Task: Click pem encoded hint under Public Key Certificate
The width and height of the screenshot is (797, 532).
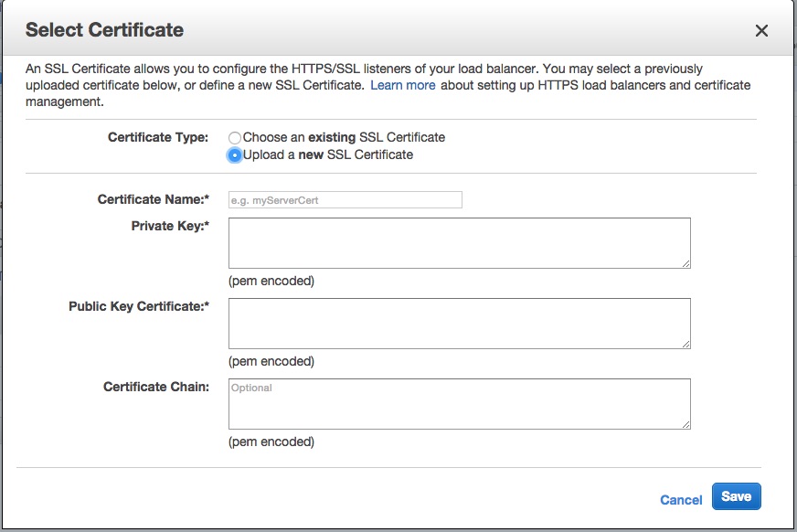Action: (x=271, y=361)
